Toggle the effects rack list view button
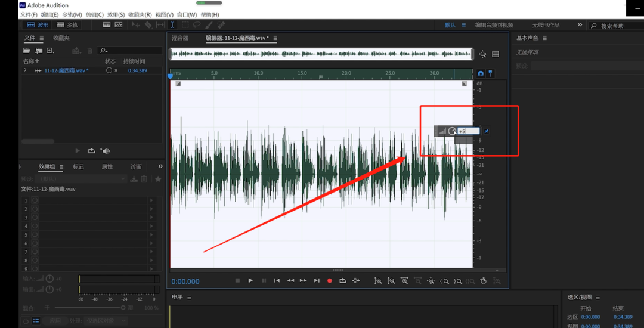Image resolution: width=644 pixels, height=328 pixels. [x=36, y=321]
